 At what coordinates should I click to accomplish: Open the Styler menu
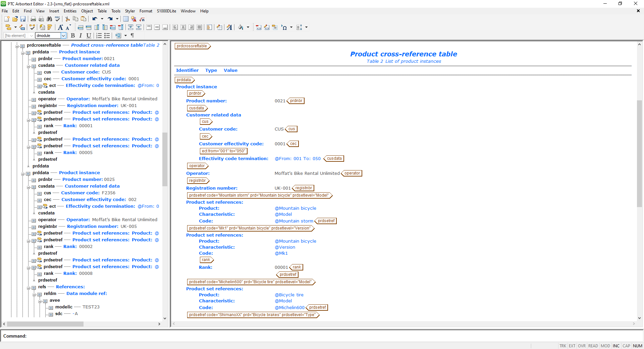click(x=130, y=11)
